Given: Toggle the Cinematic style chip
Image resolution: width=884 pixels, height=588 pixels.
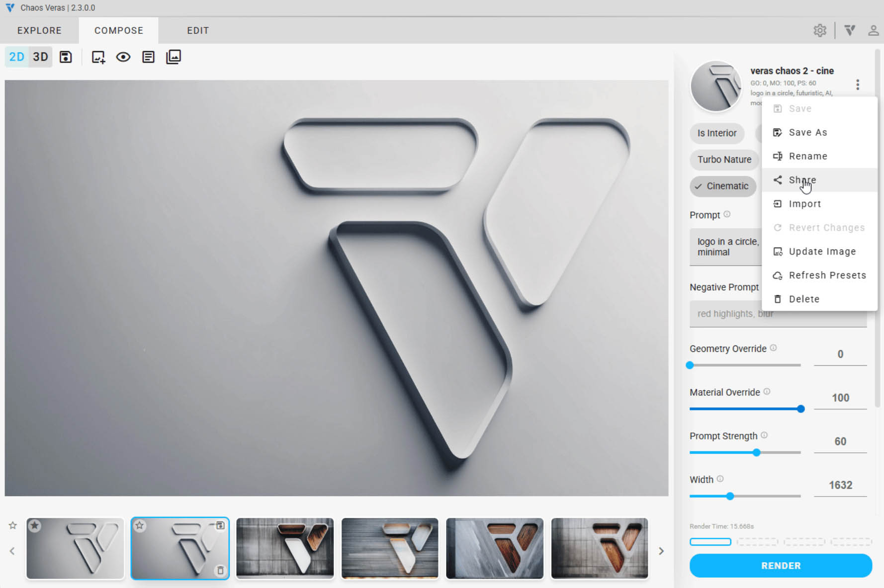Looking at the screenshot, I should pyautogui.click(x=723, y=186).
